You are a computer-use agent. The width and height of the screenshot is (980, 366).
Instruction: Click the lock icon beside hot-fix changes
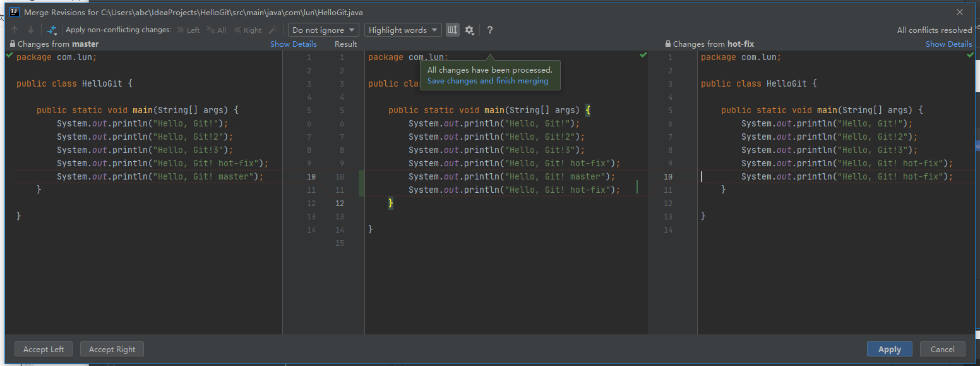pyautogui.click(x=668, y=44)
